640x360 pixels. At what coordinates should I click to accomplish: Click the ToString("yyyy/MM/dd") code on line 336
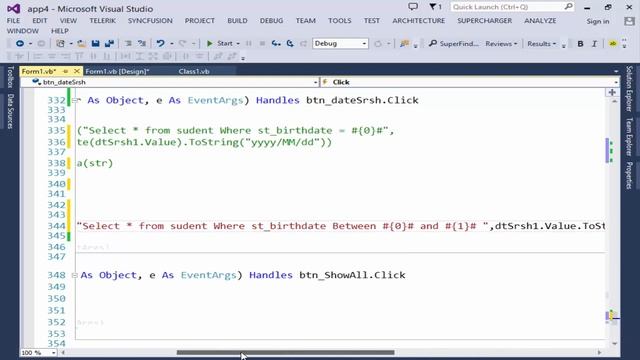point(260,142)
